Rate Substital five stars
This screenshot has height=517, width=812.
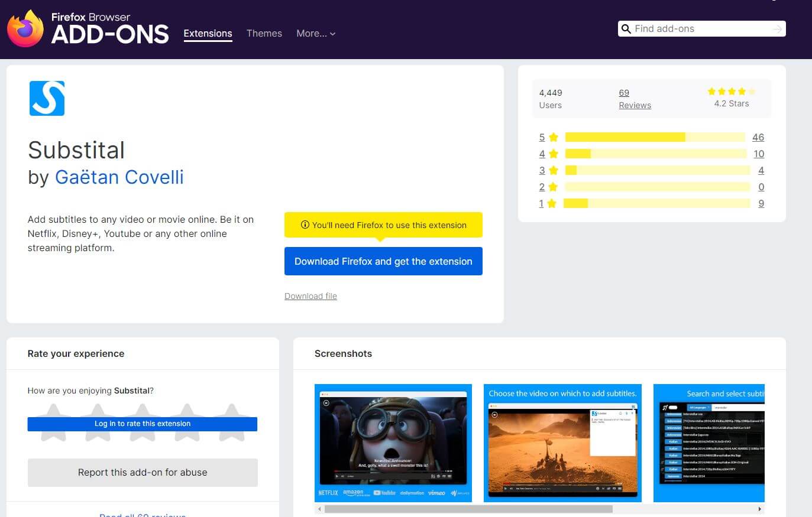(232, 422)
